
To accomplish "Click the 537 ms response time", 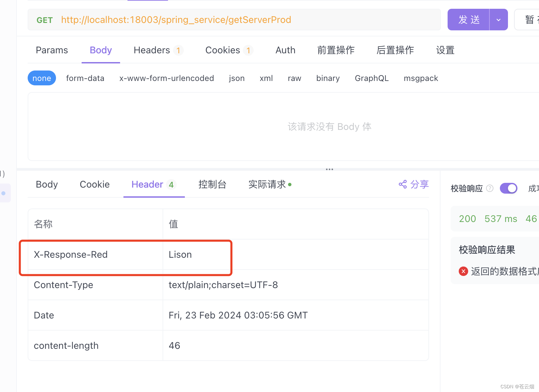I will click(x=501, y=219).
